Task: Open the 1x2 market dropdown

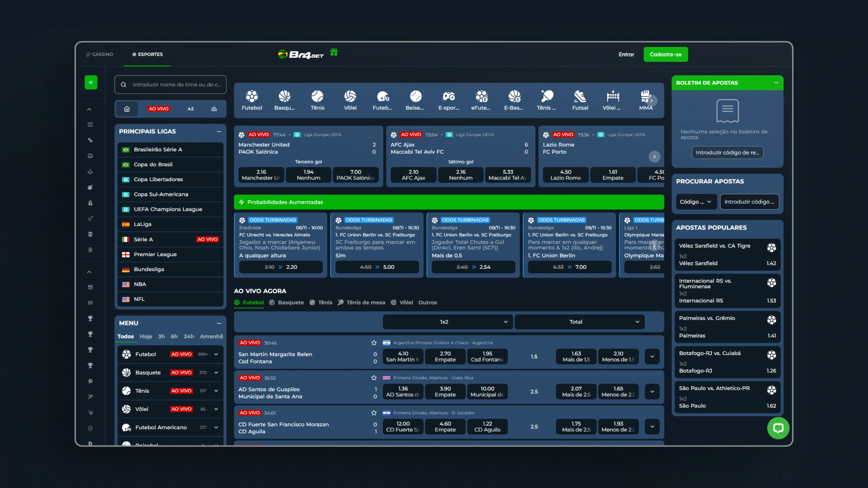Action: (448, 322)
